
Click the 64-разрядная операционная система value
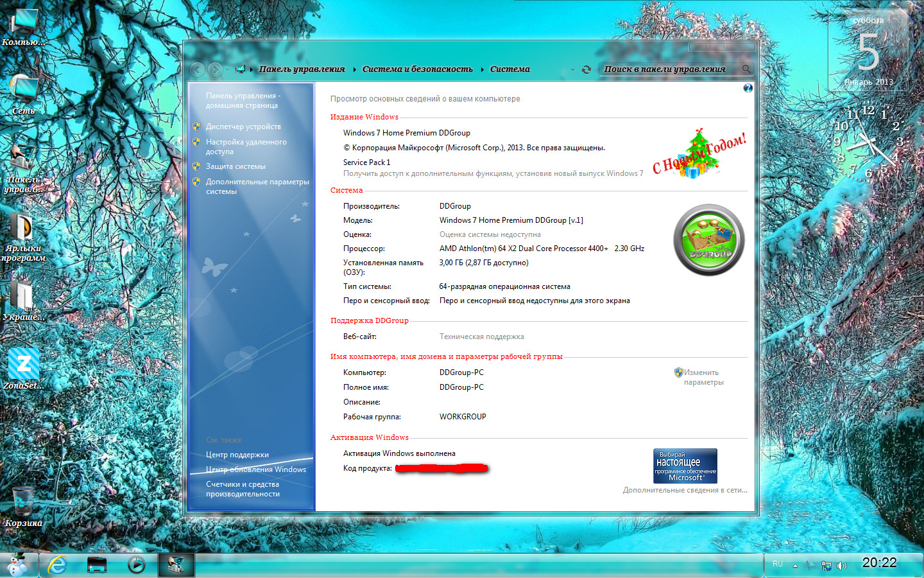(x=505, y=286)
